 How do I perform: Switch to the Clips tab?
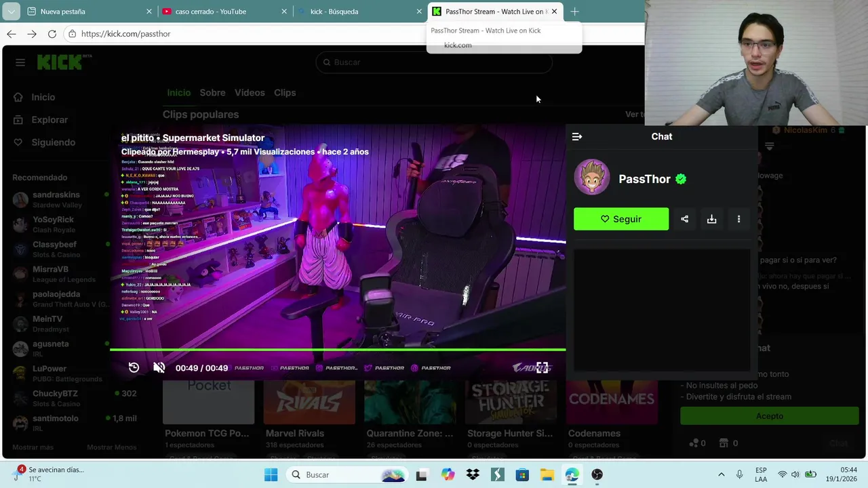coord(285,92)
